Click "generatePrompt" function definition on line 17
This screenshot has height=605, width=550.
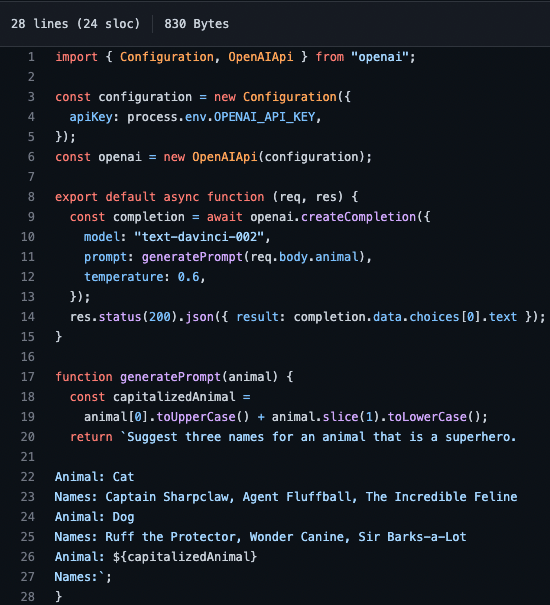point(171,377)
